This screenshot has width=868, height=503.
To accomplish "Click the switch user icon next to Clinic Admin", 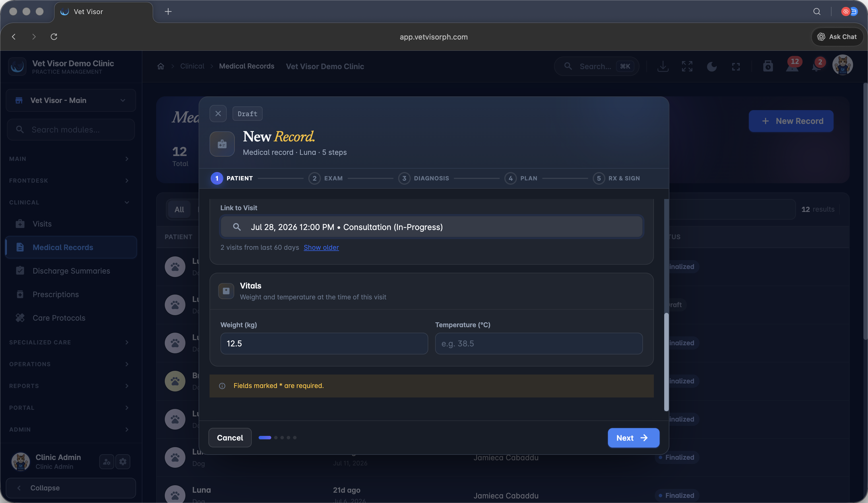I will tap(106, 461).
